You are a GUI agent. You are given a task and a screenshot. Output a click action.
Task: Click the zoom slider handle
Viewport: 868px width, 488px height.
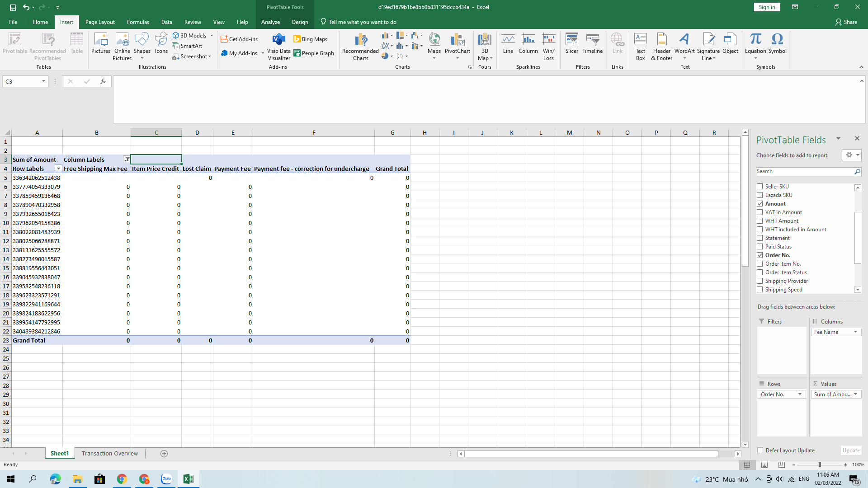pyautogui.click(x=820, y=465)
